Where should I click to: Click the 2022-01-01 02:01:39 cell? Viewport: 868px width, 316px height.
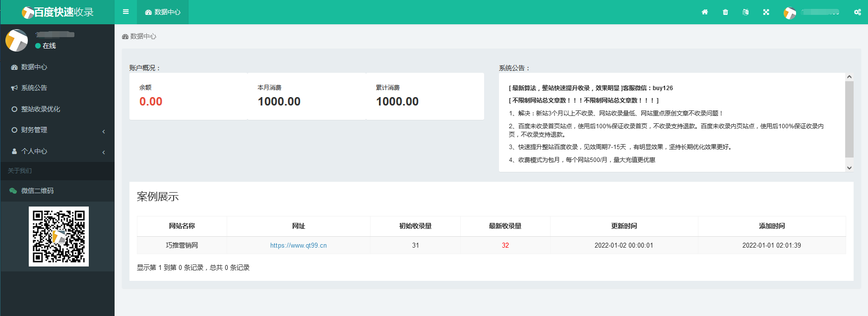[772, 245]
